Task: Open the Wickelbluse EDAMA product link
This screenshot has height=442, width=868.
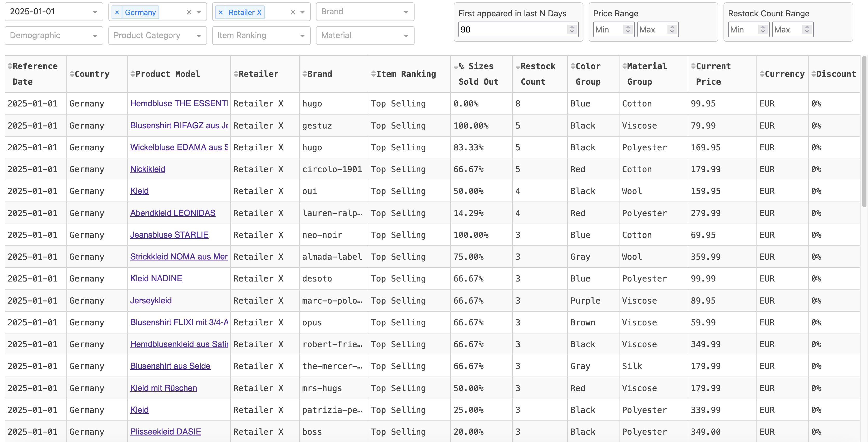Action: tap(179, 147)
